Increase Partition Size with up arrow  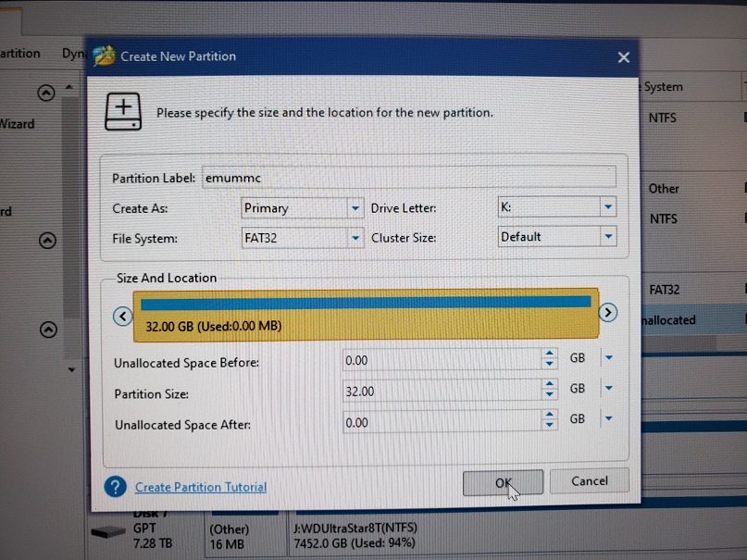549,384
